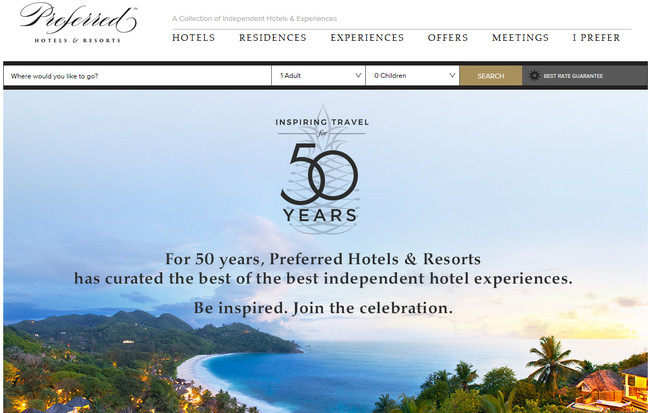Expand the 1 Adult dropdown
This screenshot has height=413, width=650.
[x=318, y=75]
